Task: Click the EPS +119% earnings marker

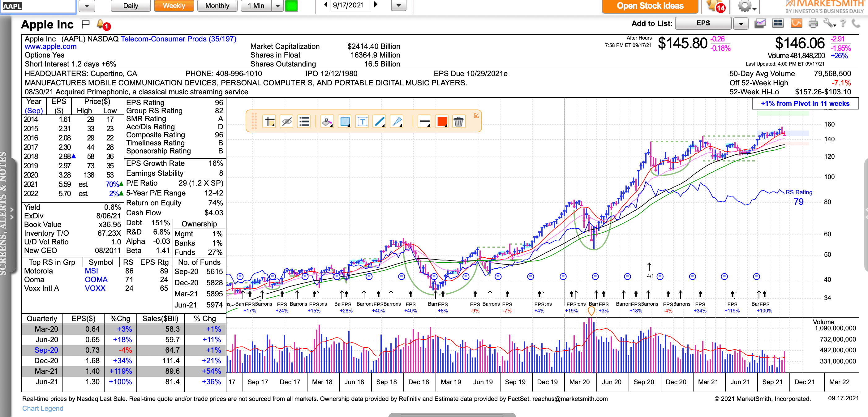Action: coord(732,307)
